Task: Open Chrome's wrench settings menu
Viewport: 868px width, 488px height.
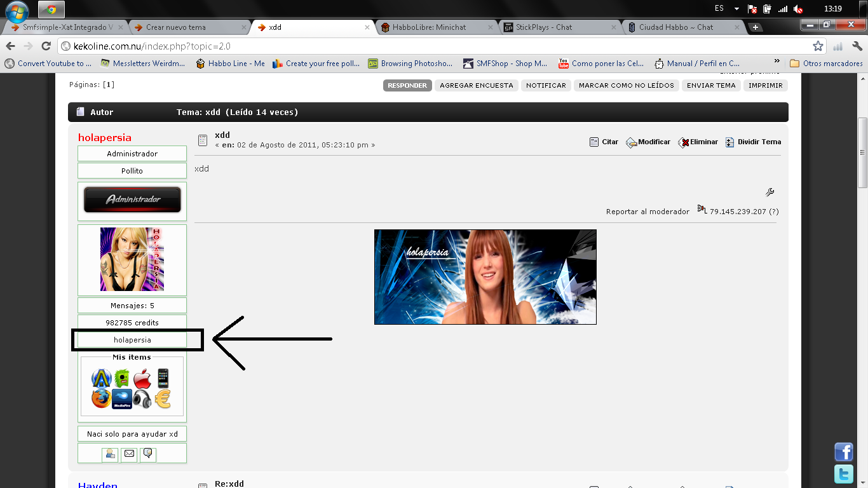Action: point(857,46)
